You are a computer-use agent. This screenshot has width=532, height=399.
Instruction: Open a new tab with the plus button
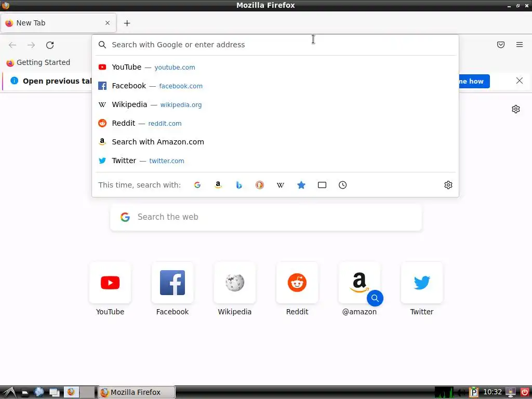coord(127,23)
